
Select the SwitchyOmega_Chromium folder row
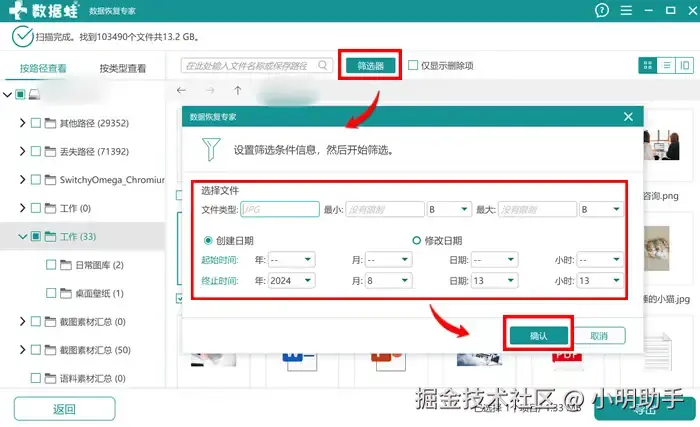click(83, 180)
